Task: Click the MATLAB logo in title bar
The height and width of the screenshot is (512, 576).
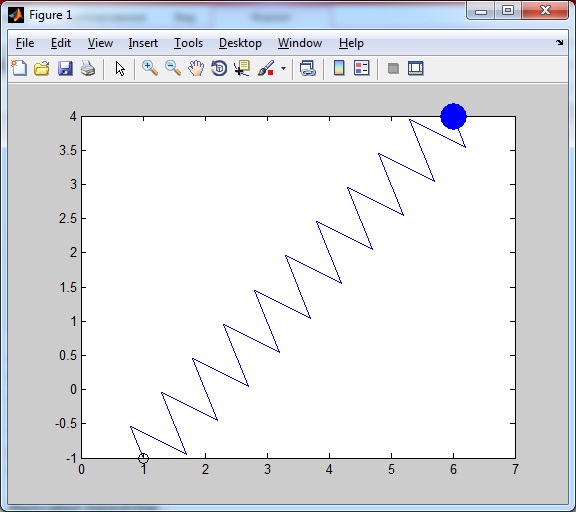Action: point(16,15)
